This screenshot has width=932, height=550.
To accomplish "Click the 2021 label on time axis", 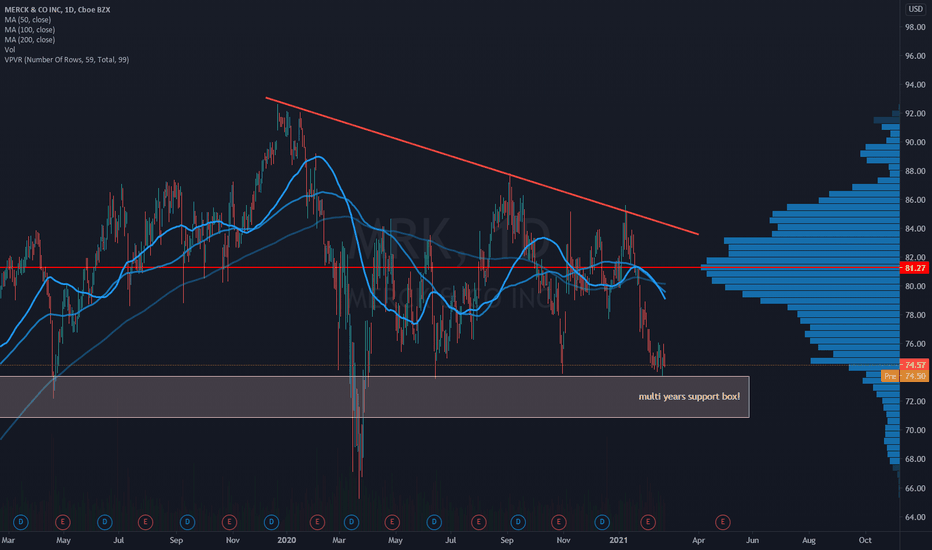I will pyautogui.click(x=618, y=540).
